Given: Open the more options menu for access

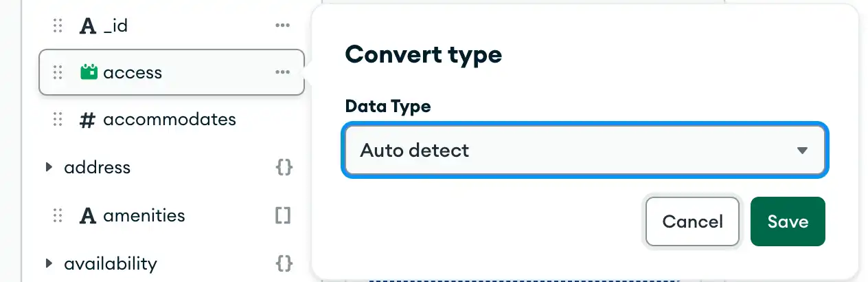Looking at the screenshot, I should point(282,72).
